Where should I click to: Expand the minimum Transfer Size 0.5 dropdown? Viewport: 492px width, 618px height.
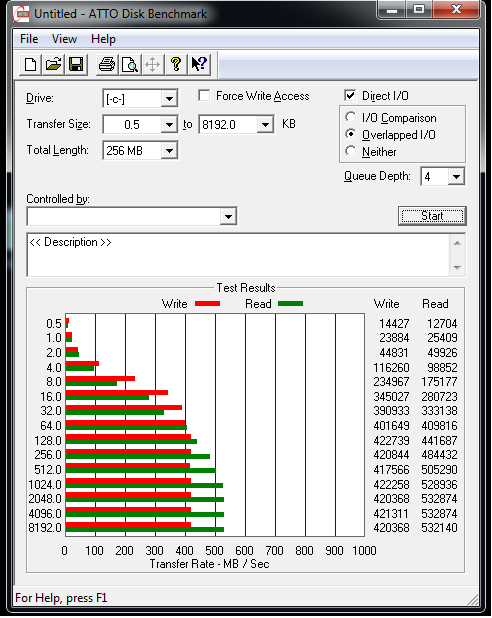pyautogui.click(x=169, y=125)
